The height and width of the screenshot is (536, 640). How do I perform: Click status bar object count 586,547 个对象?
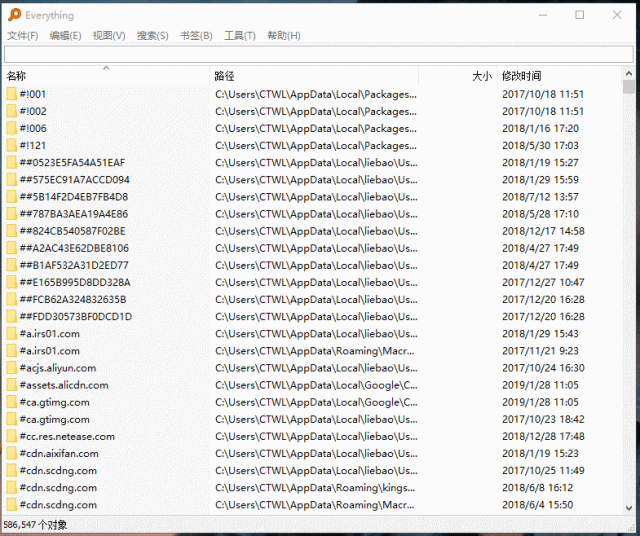35,525
